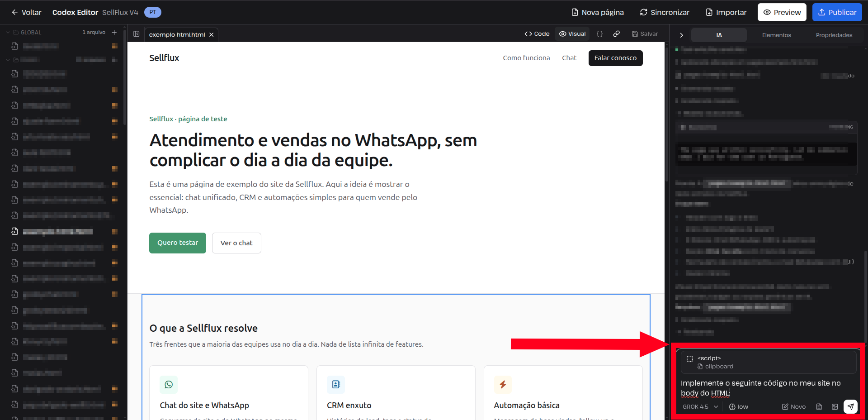Click the GLOBAL folder icon

coord(16,33)
